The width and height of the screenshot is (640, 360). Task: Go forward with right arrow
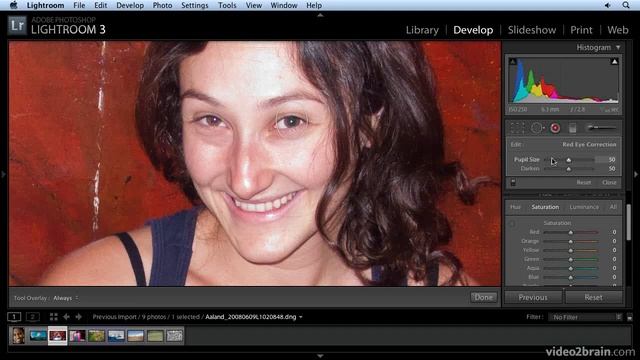point(79,317)
